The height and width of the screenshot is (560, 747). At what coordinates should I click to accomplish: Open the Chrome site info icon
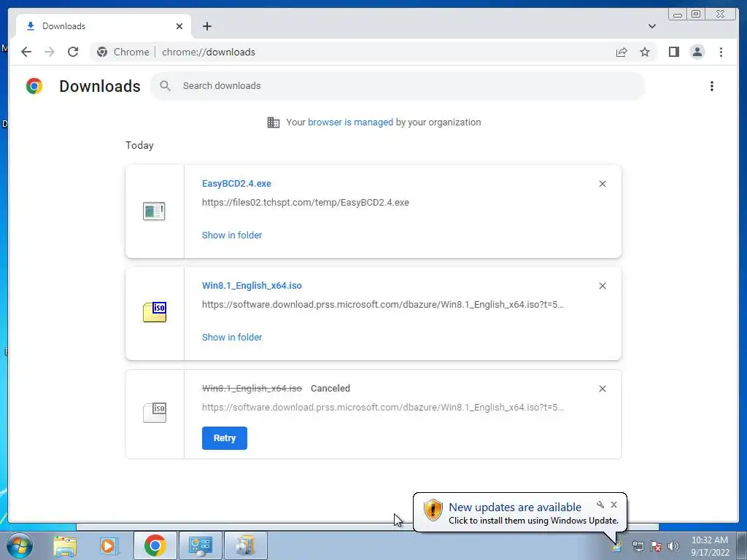pyautogui.click(x=102, y=52)
